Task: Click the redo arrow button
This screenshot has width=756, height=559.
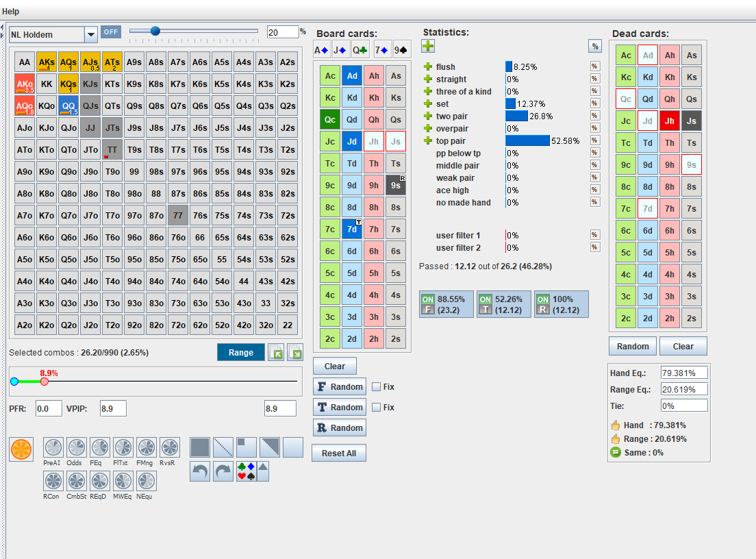Action: [223, 471]
